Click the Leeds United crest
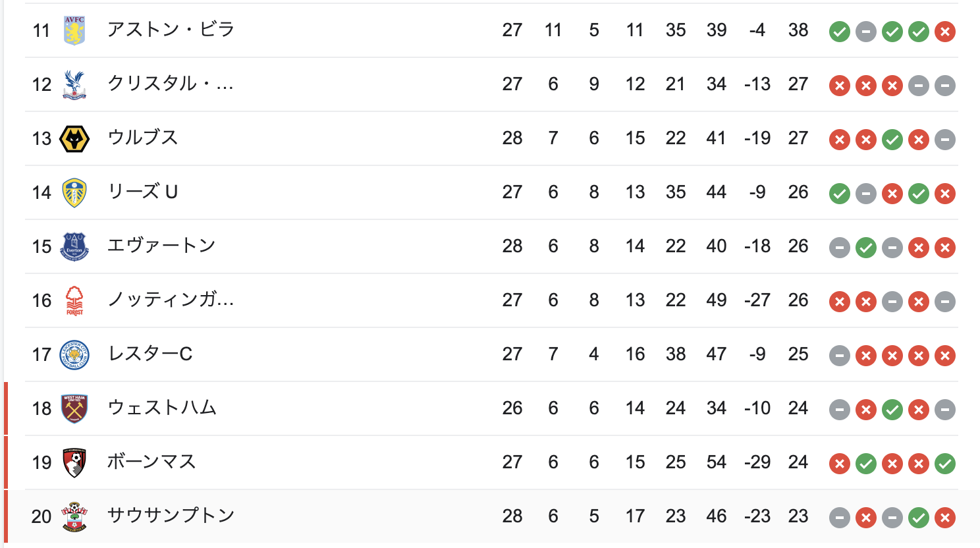The width and height of the screenshot is (980, 548). click(74, 192)
